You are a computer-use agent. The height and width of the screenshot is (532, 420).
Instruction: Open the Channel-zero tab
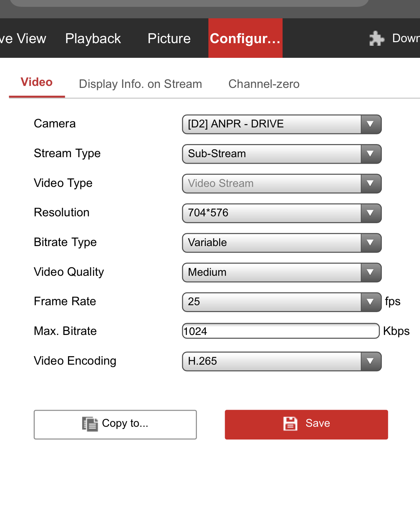coord(264,84)
